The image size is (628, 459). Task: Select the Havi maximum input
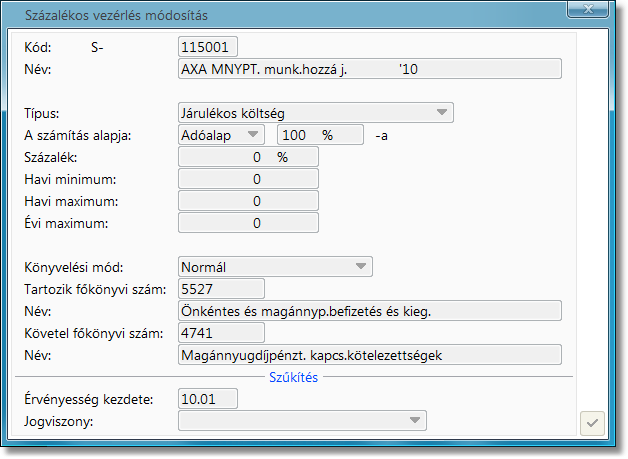point(247,201)
